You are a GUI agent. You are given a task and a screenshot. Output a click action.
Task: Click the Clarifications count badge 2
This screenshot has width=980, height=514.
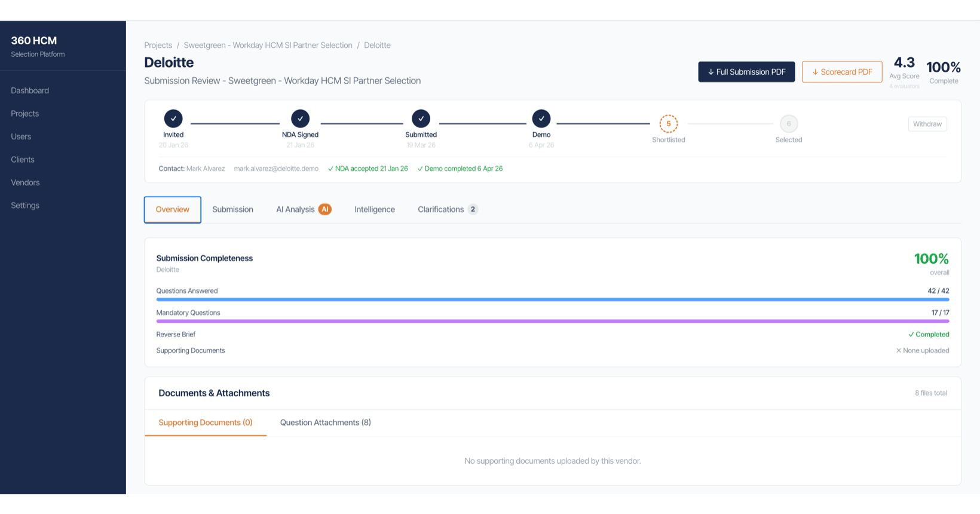473,209
